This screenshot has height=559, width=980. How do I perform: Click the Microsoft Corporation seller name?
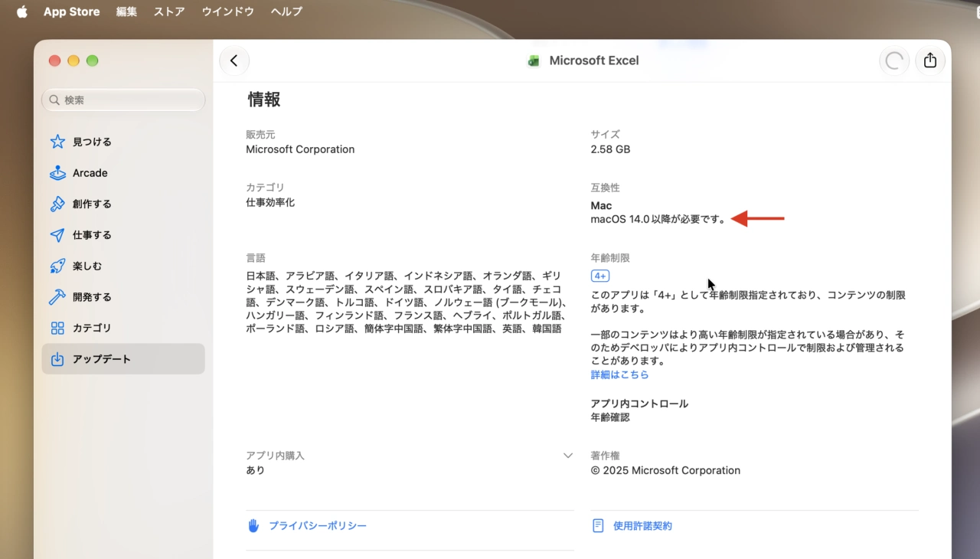[x=300, y=149]
